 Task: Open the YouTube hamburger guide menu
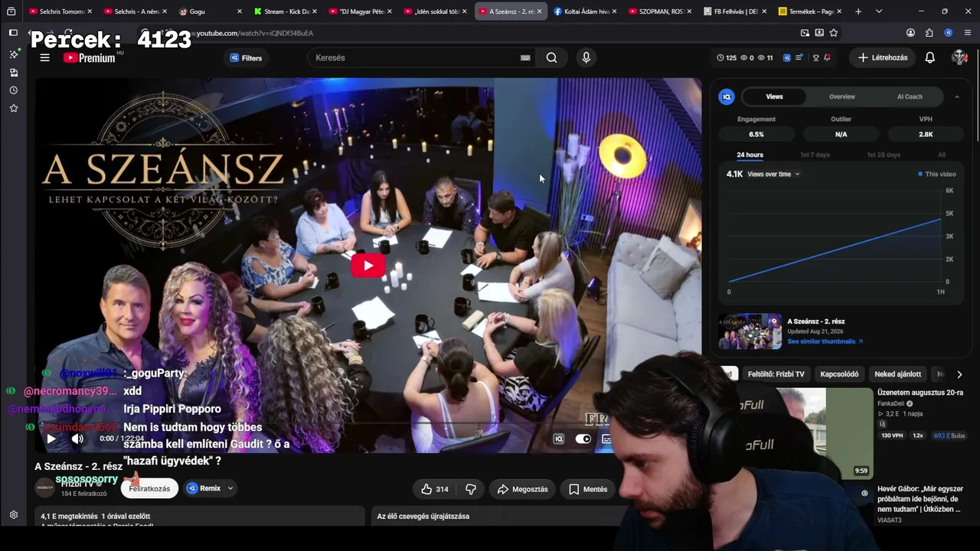click(x=45, y=57)
